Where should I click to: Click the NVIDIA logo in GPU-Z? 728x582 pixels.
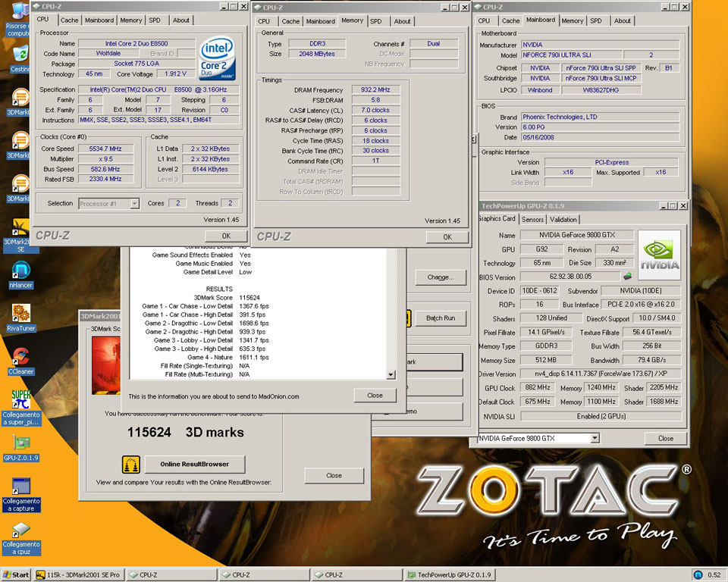(659, 255)
